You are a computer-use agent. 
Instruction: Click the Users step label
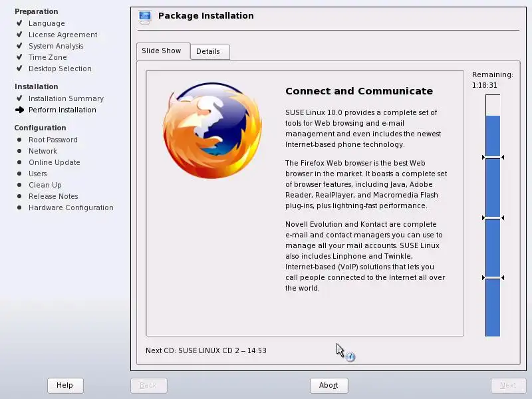coord(38,174)
